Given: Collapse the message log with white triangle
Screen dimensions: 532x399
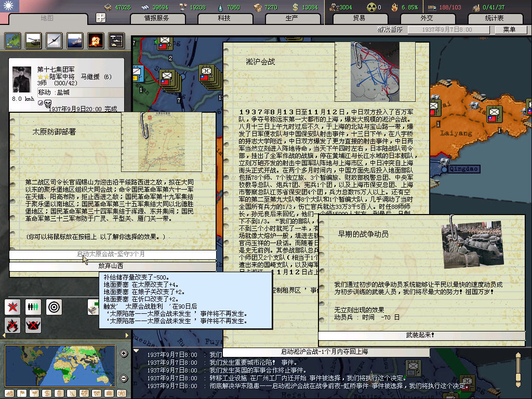Looking at the screenshot, I should (136, 351).
